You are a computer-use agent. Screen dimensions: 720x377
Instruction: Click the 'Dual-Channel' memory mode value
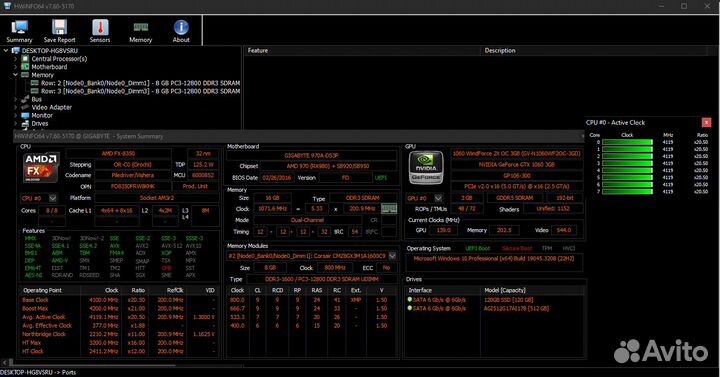[x=307, y=220]
